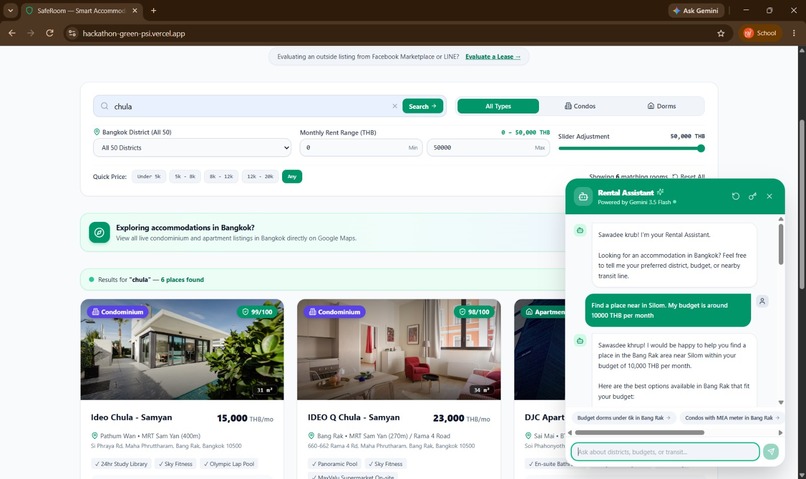The width and height of the screenshot is (806, 479).
Task: Click the page vertical scrollbar
Action: (x=801, y=205)
